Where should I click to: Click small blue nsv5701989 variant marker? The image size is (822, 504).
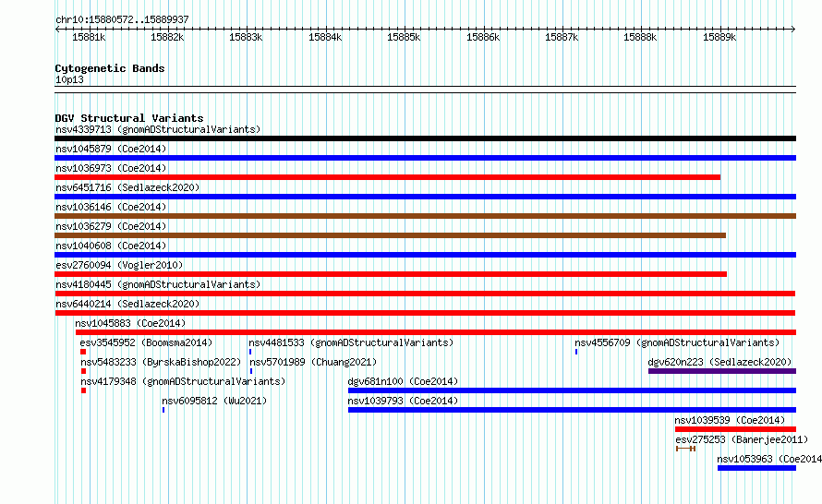(251, 371)
